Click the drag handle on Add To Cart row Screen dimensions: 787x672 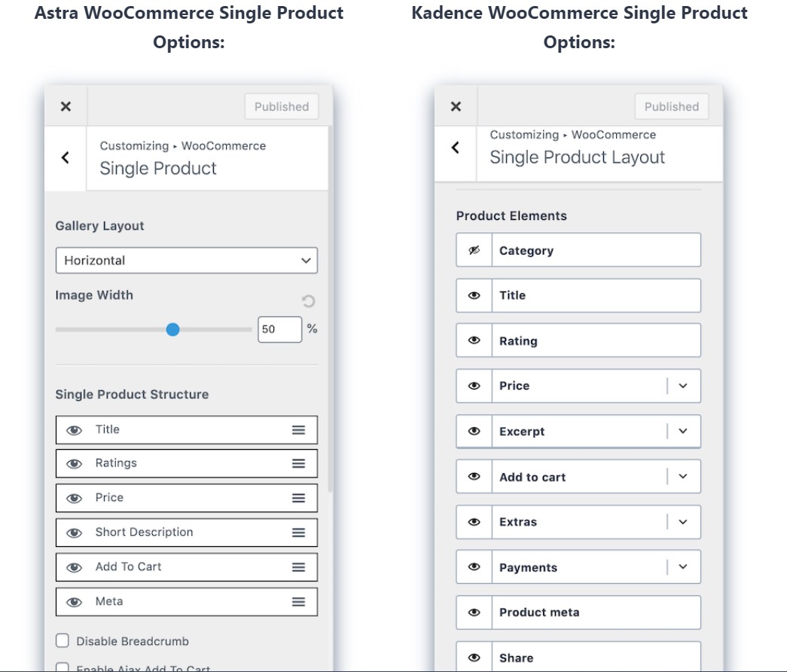click(299, 567)
